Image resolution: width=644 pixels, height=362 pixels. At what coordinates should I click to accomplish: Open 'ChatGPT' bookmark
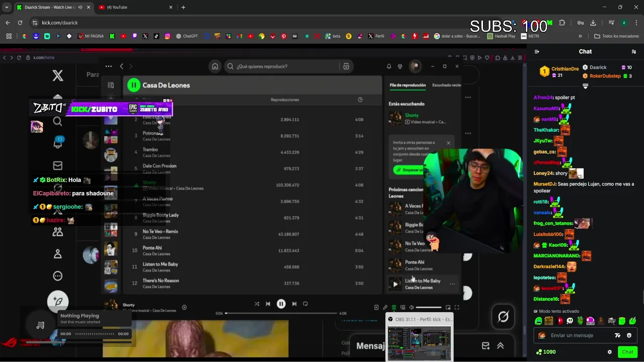[187, 36]
